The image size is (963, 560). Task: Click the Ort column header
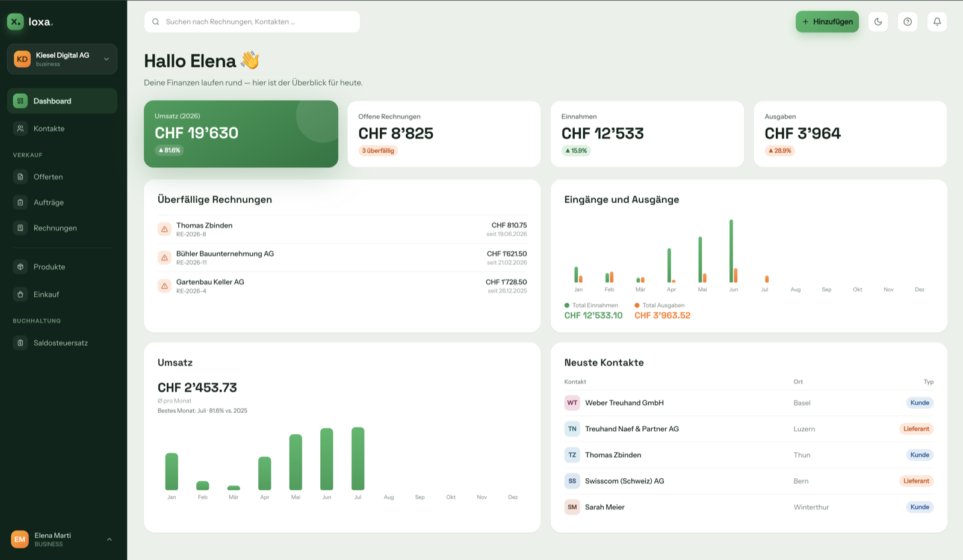[x=798, y=382]
